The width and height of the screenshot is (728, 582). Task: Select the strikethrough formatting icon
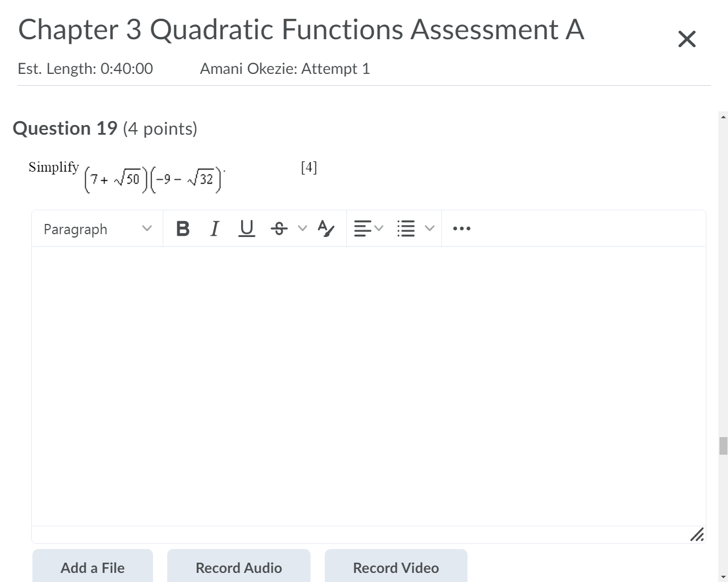pos(279,228)
